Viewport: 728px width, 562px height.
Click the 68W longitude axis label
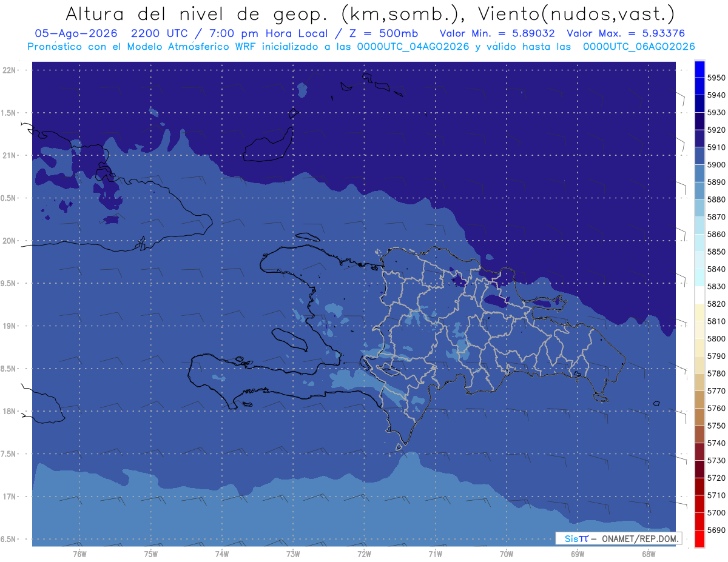(x=649, y=554)
